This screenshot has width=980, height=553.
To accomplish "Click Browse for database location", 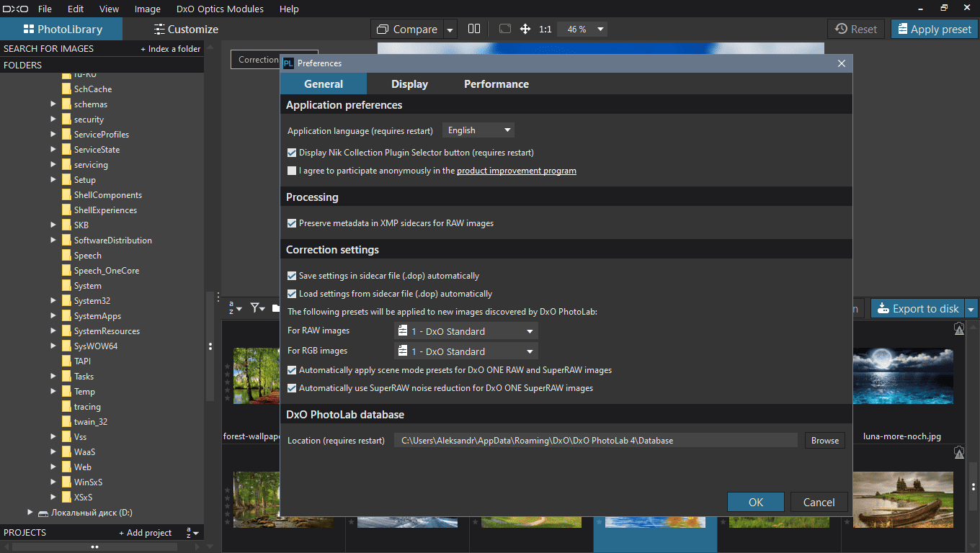I will point(825,441).
